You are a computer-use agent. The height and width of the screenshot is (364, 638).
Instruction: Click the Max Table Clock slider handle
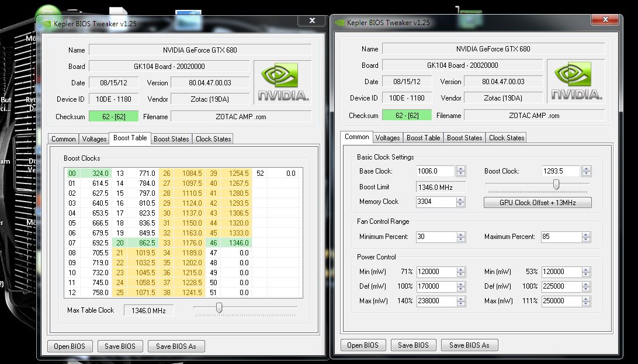tap(219, 308)
